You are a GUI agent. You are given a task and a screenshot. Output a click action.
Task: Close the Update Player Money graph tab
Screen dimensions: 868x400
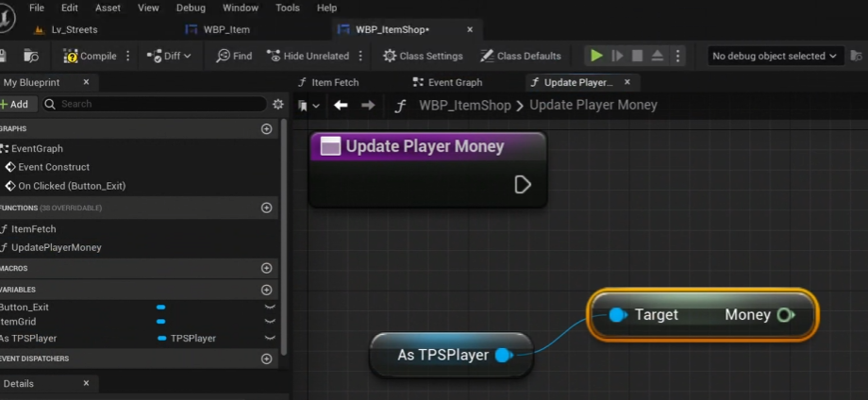(627, 82)
